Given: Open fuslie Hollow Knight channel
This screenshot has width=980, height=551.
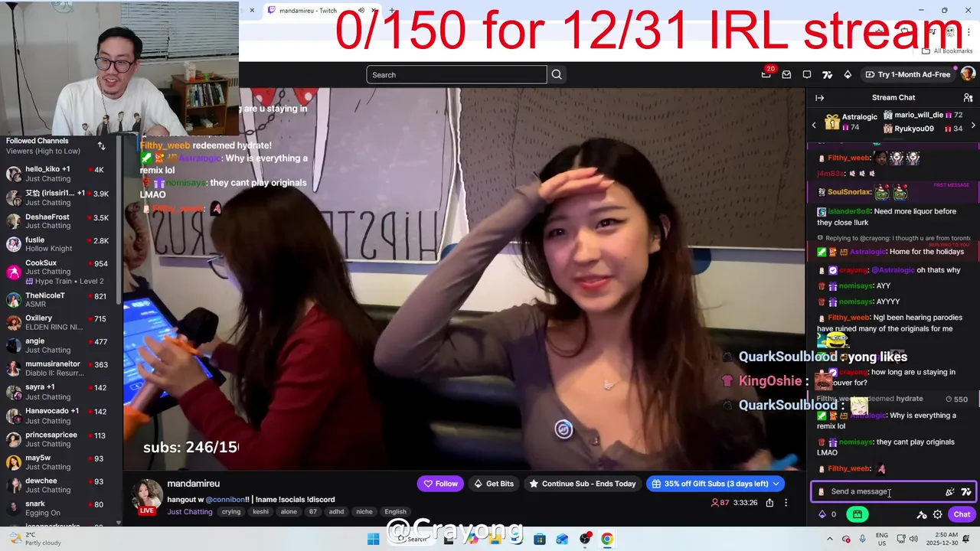Looking at the screenshot, I should 61,244.
